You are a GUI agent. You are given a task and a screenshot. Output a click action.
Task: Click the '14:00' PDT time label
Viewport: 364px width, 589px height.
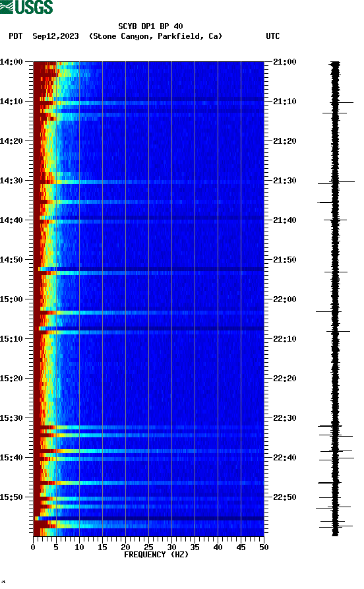click(x=11, y=62)
